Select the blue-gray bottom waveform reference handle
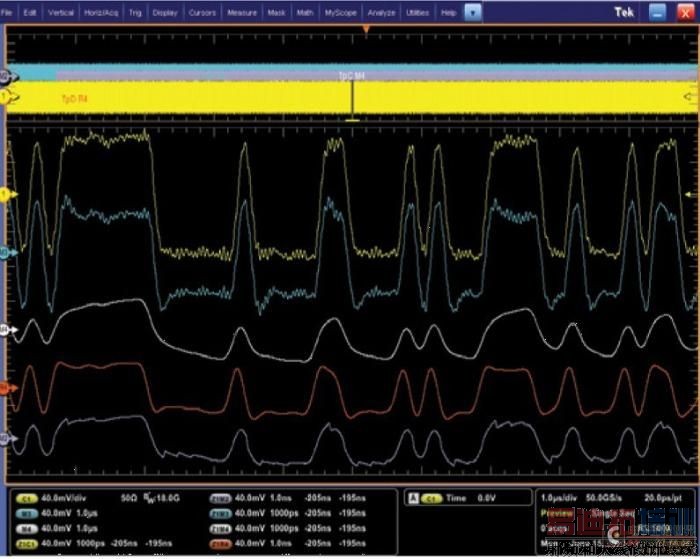700x559 pixels. tap(8, 439)
